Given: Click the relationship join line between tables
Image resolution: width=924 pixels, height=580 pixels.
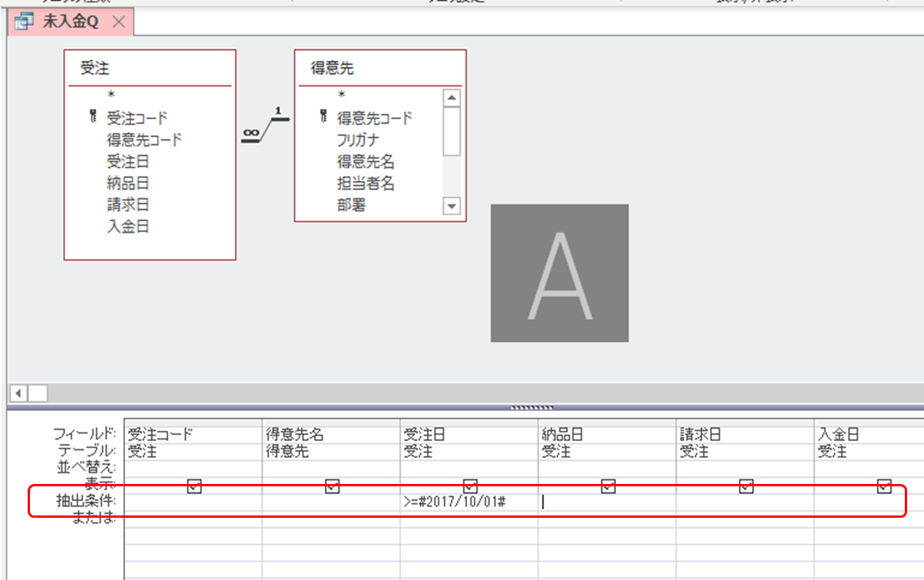Looking at the screenshot, I should click(265, 131).
